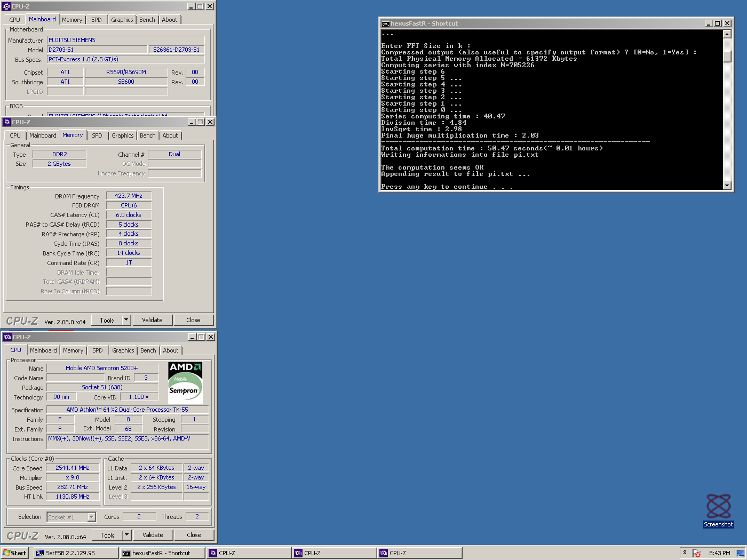Click the console vertical scrollbar thumb
747x560 pixels.
727,56
